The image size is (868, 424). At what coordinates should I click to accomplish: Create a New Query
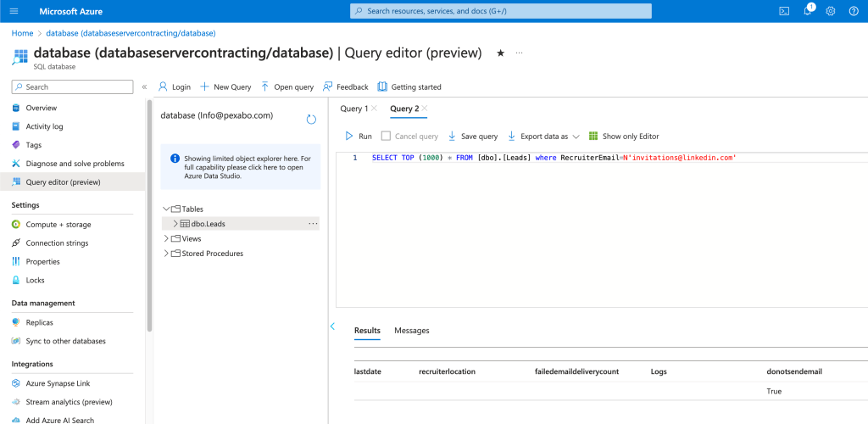click(x=225, y=86)
